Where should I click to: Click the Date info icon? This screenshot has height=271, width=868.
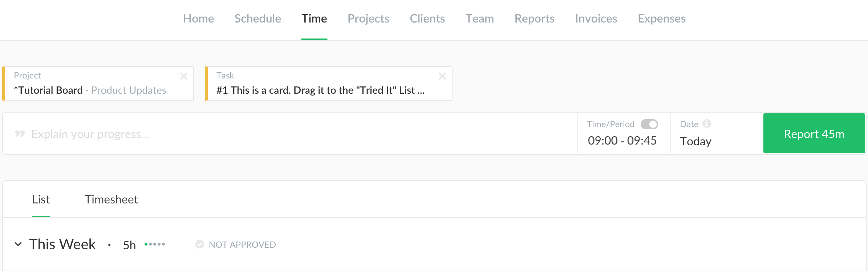pyautogui.click(x=706, y=124)
